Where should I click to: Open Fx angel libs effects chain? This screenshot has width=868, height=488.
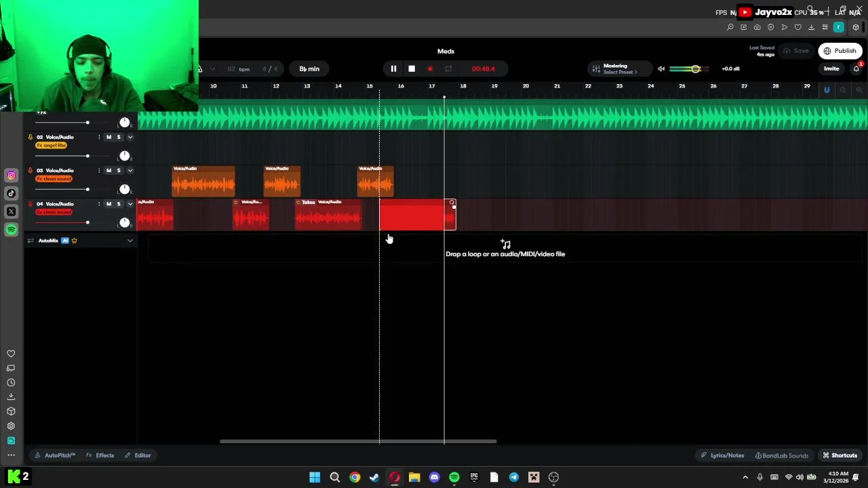[52, 146]
